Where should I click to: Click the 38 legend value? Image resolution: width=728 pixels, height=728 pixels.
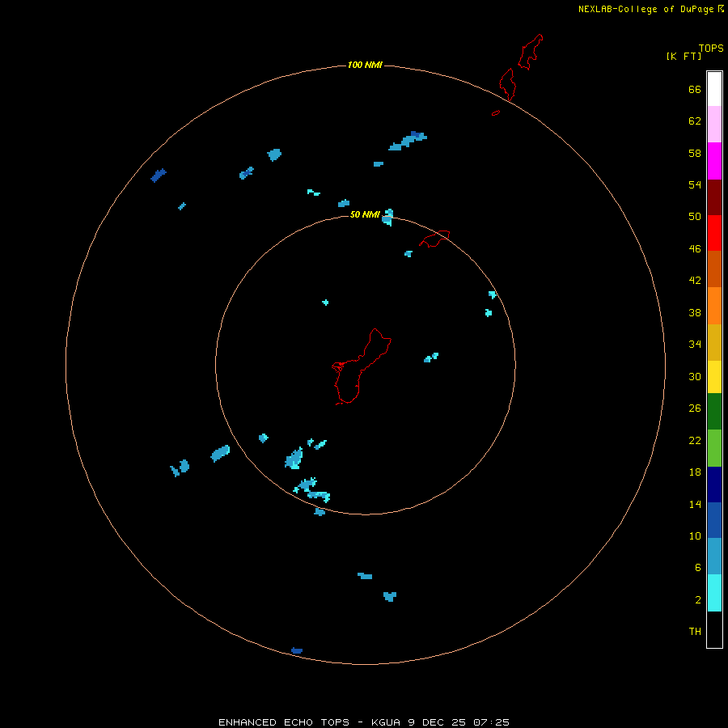[x=695, y=313]
